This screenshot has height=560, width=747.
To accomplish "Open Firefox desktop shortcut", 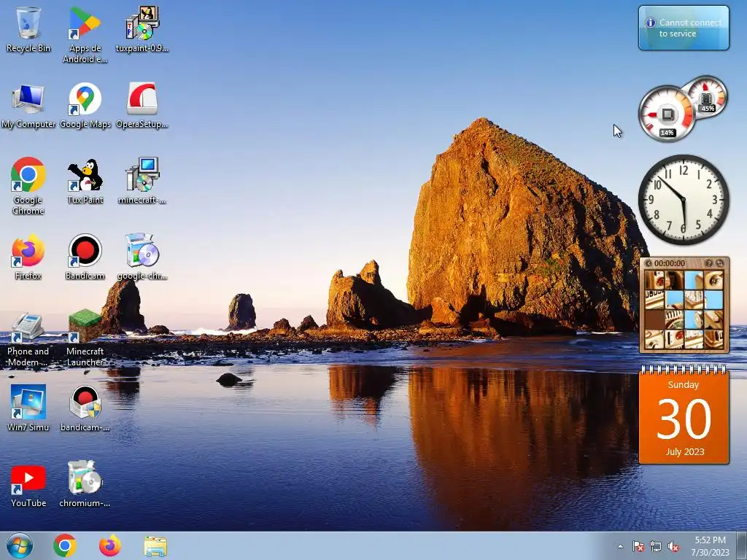I will 28,256.
